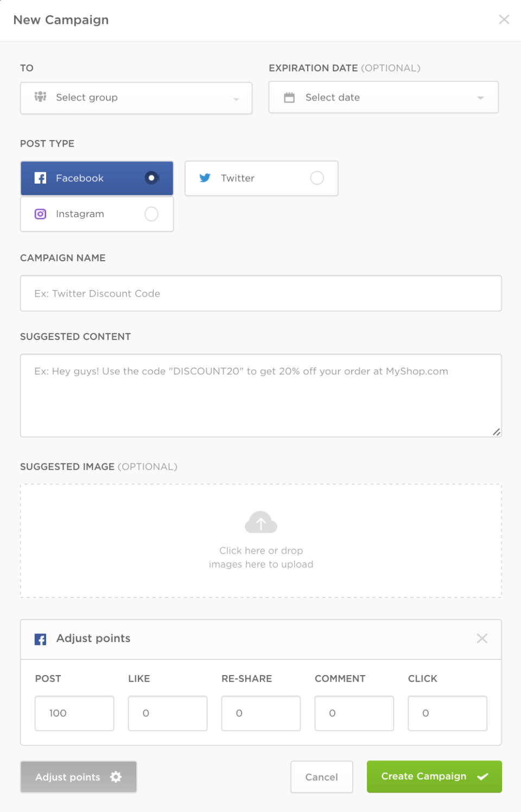This screenshot has width=521, height=812.
Task: Select the Instagram radio button
Action: (151, 214)
